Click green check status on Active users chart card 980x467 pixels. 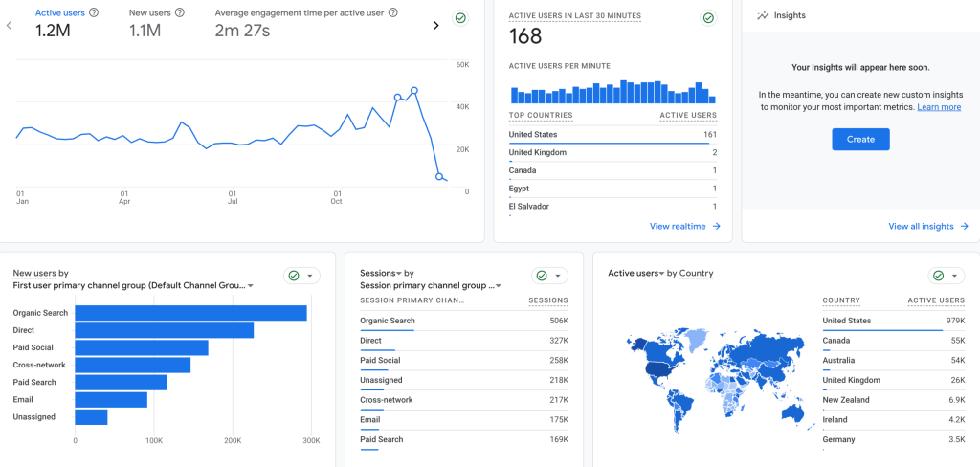(460, 19)
